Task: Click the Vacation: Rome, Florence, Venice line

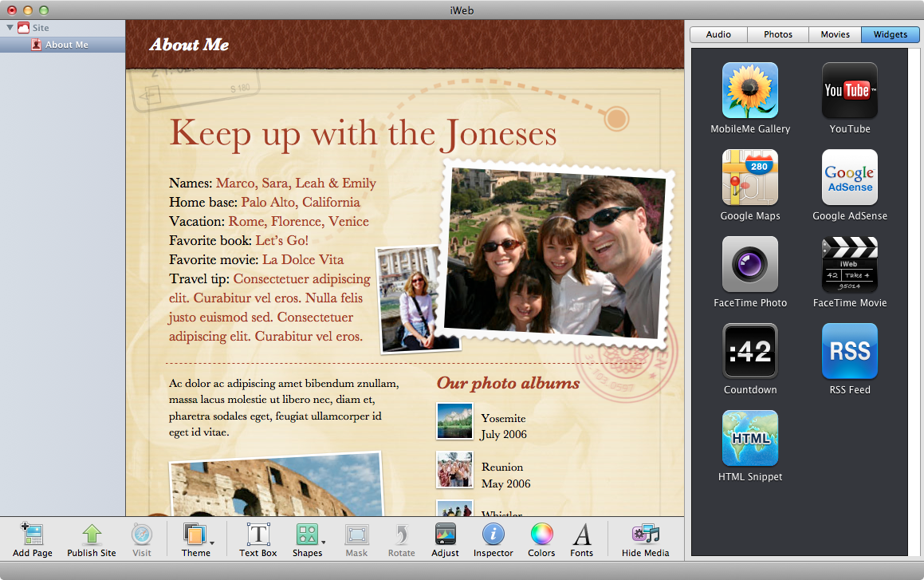Action: (x=269, y=221)
